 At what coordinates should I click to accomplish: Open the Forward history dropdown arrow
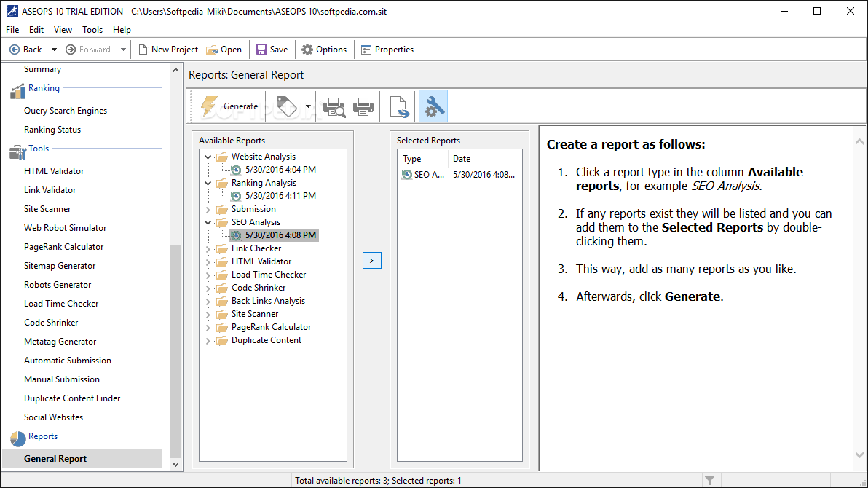pos(123,50)
